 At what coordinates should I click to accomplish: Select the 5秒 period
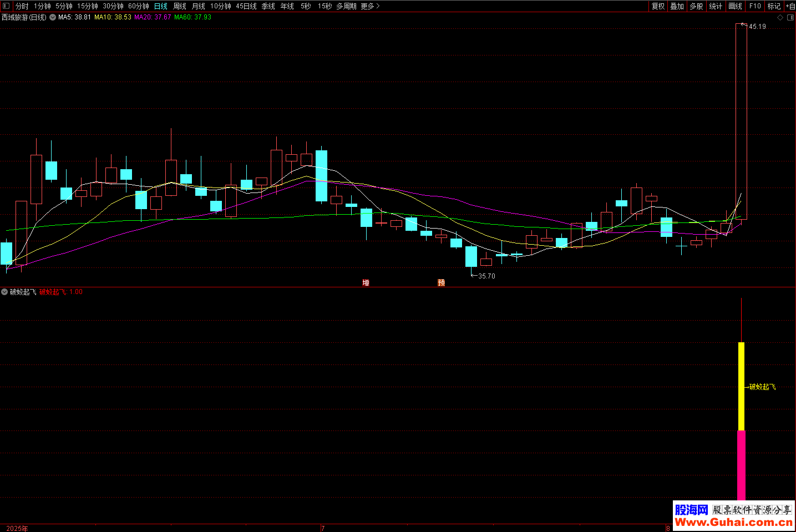(306, 6)
